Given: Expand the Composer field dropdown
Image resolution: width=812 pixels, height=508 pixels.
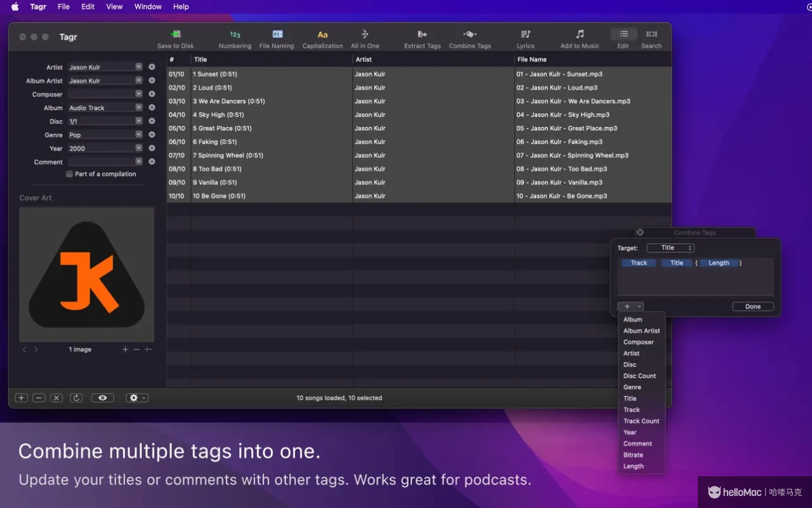Looking at the screenshot, I should point(138,94).
